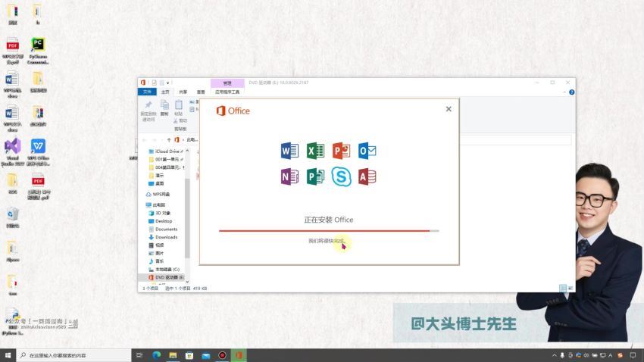
Task: Open Mail app from taskbar
Action: point(206,355)
